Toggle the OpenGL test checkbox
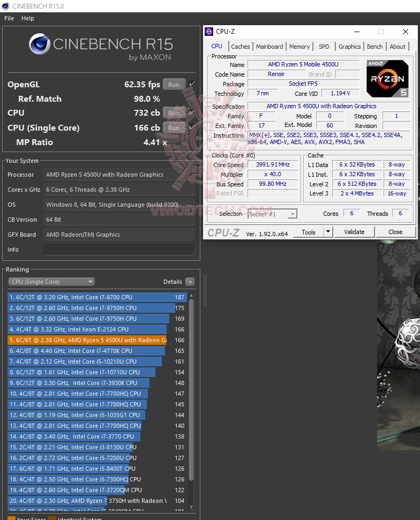 tap(191, 84)
